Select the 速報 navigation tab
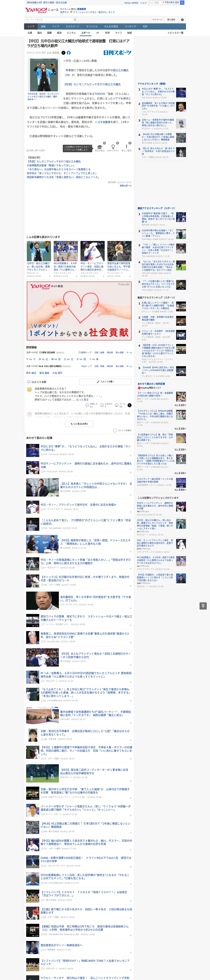This screenshot has height=980, width=210. pyautogui.click(x=43, y=27)
